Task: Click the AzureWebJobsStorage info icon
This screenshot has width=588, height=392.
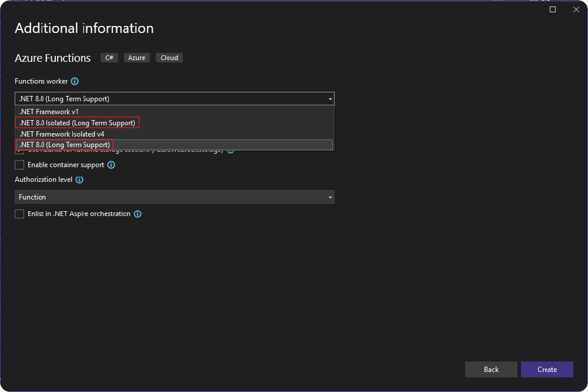Action: tap(229, 150)
